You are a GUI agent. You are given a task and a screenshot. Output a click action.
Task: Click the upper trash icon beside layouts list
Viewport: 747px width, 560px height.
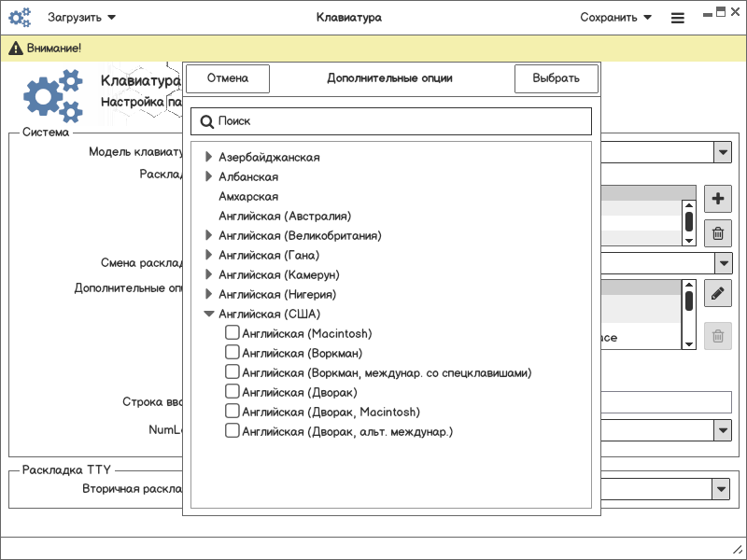[718, 233]
